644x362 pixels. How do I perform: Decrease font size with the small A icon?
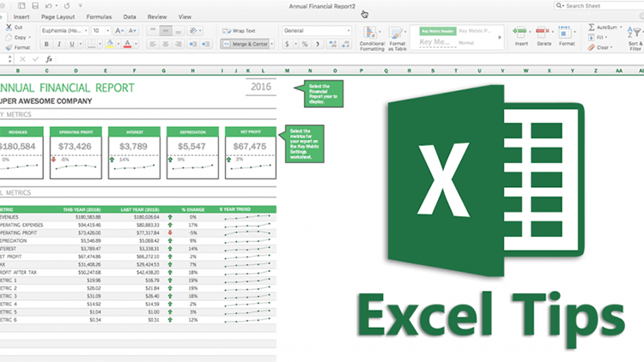[132, 31]
